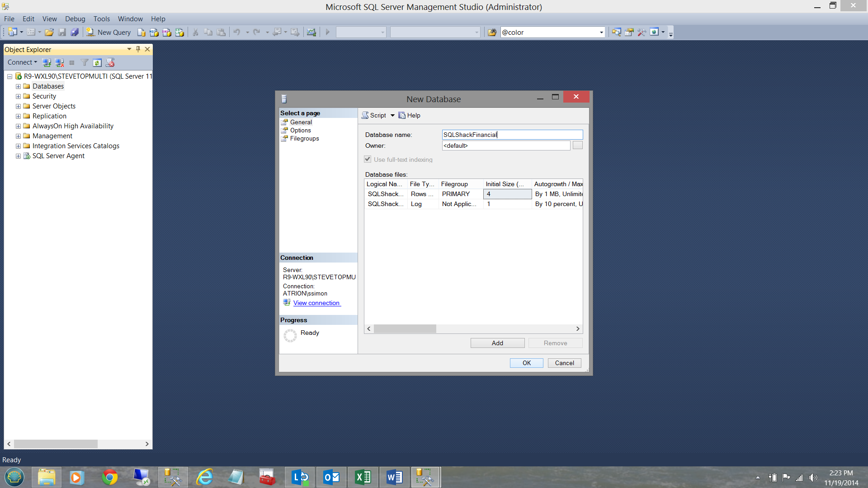Click the New Query toolbar button

coord(108,32)
